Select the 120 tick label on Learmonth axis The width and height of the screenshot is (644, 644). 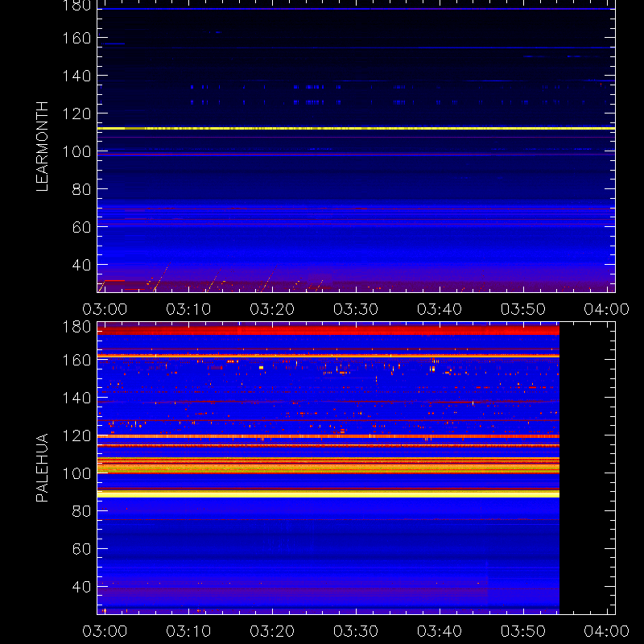[x=76, y=114]
